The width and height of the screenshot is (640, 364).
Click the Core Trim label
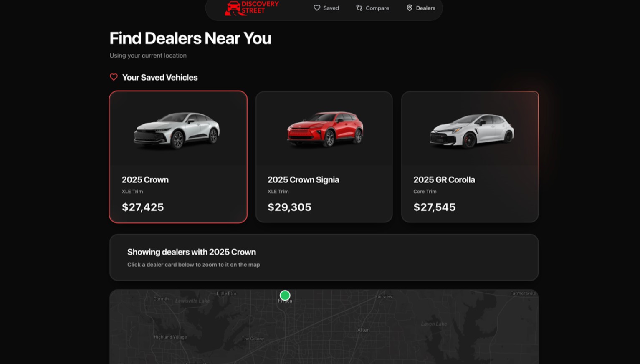pyautogui.click(x=425, y=192)
